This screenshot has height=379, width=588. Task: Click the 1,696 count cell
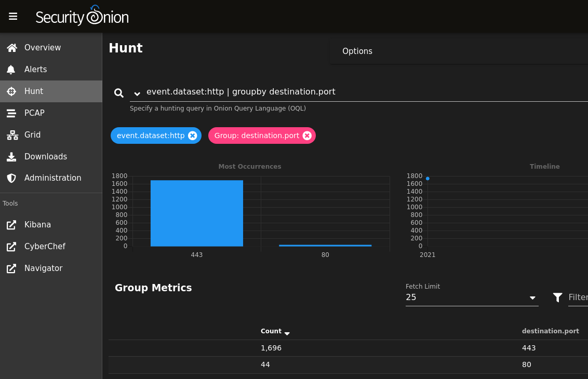pyautogui.click(x=271, y=348)
